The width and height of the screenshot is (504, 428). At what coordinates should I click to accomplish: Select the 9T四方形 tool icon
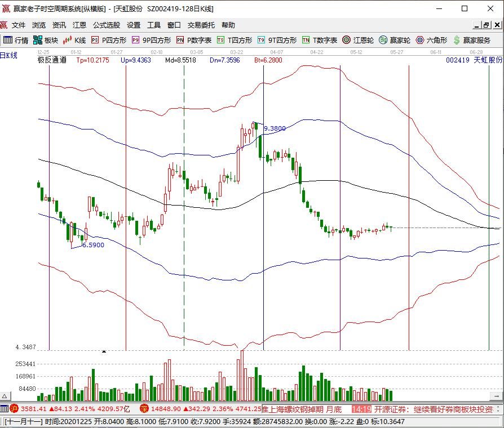(277, 40)
